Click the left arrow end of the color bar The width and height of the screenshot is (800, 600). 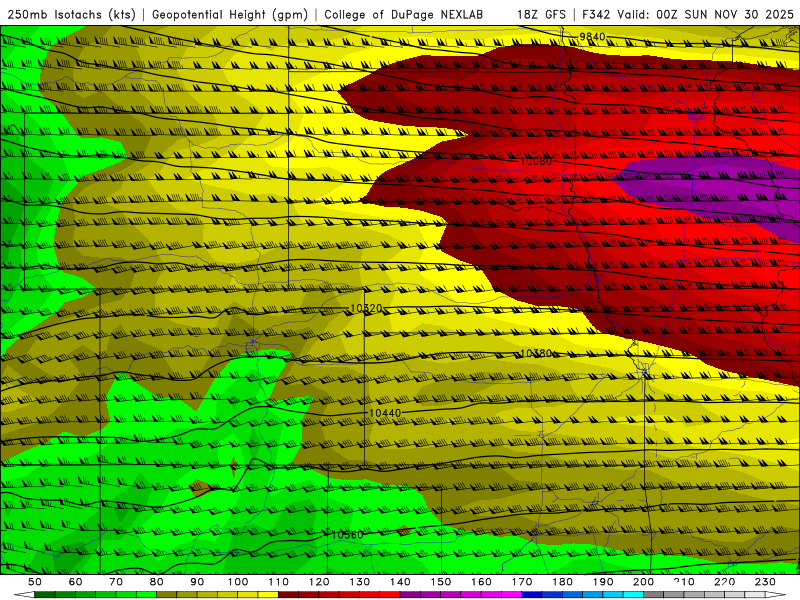coord(24,595)
